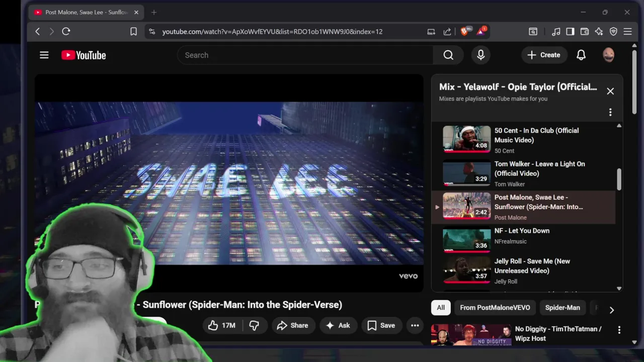Go to YouTube home via logo

[x=84, y=55]
